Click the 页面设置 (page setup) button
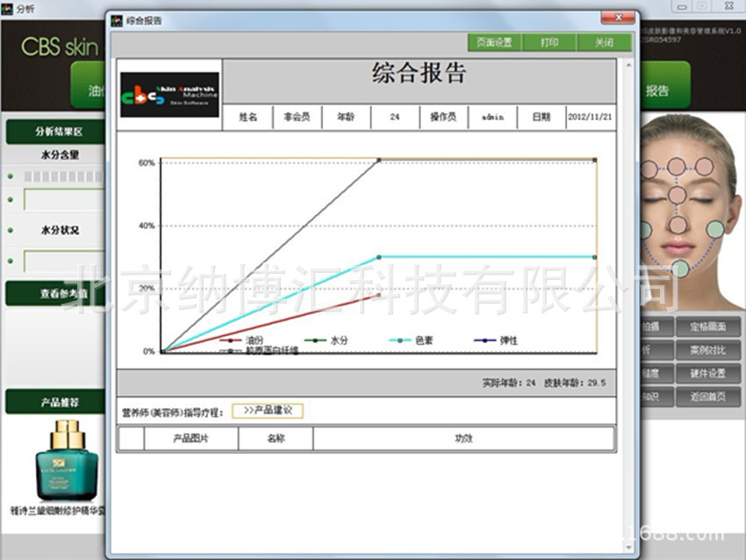Viewport: 746px width, 560px height. coord(494,42)
